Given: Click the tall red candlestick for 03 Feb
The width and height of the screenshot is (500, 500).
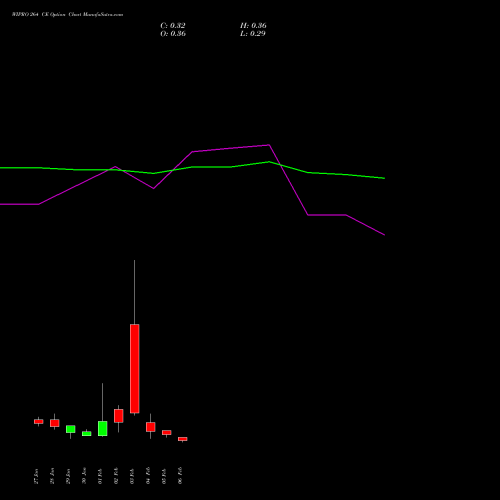Looking at the screenshot, I should 135,368.
